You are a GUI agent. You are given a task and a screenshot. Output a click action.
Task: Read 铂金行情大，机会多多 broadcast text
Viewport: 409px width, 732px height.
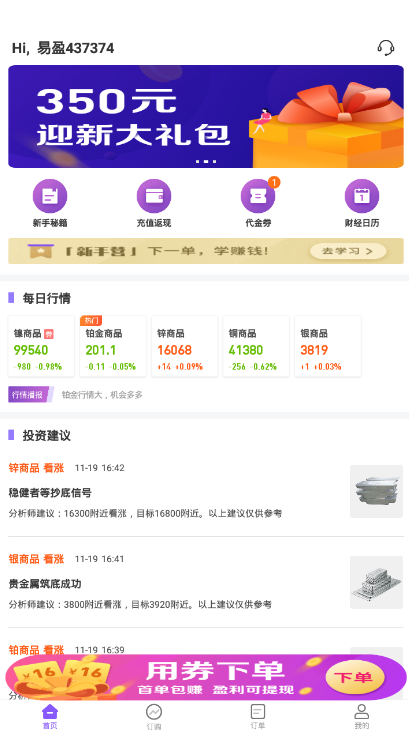(x=102, y=395)
